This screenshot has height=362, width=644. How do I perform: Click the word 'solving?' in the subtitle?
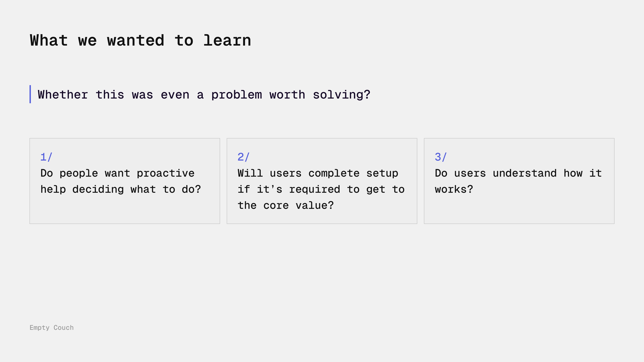pyautogui.click(x=341, y=95)
